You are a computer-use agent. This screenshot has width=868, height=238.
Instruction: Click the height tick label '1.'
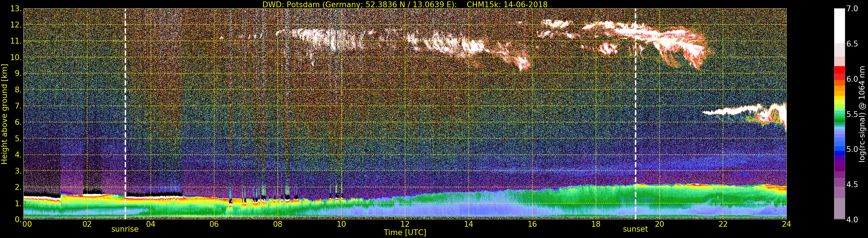pyautogui.click(x=18, y=203)
